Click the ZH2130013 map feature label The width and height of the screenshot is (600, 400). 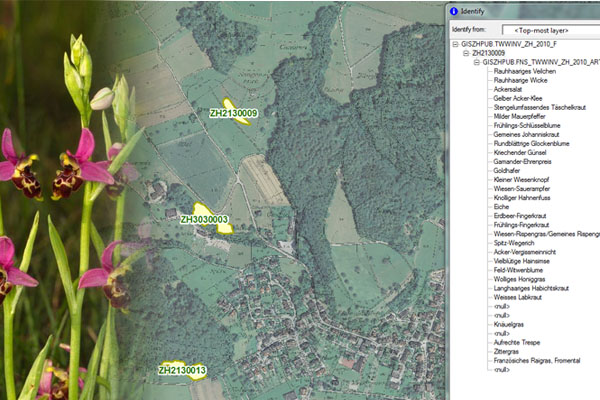(182, 371)
